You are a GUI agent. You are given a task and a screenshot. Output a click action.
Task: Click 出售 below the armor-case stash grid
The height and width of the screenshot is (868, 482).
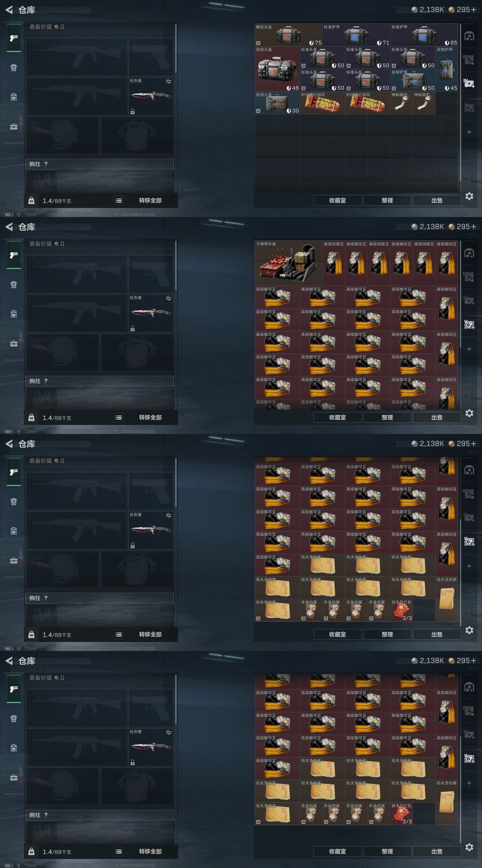(437, 200)
